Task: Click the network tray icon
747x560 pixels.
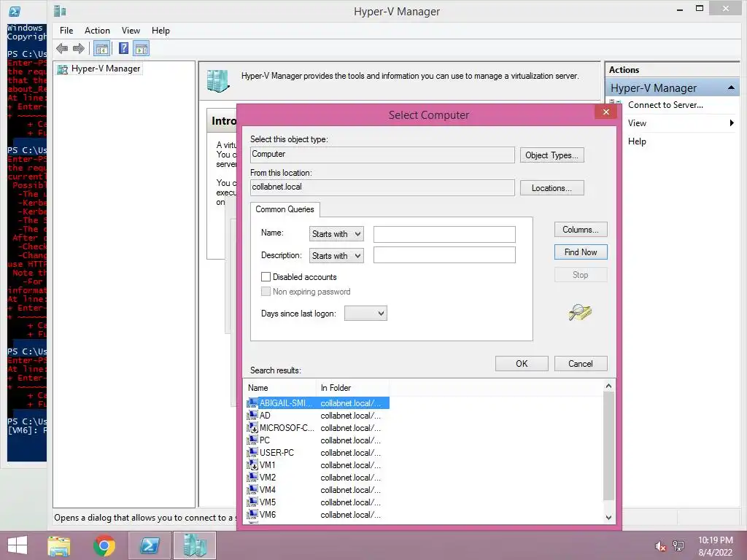Action: click(678, 546)
